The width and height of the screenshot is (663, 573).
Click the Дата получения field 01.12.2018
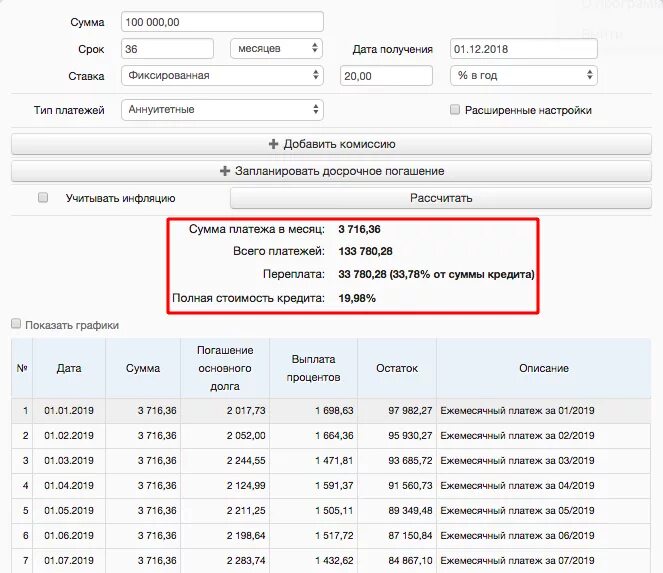[523, 49]
